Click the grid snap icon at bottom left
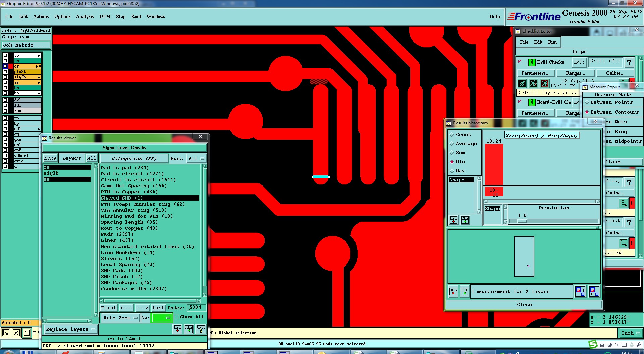This screenshot has height=354, width=644. (27, 333)
